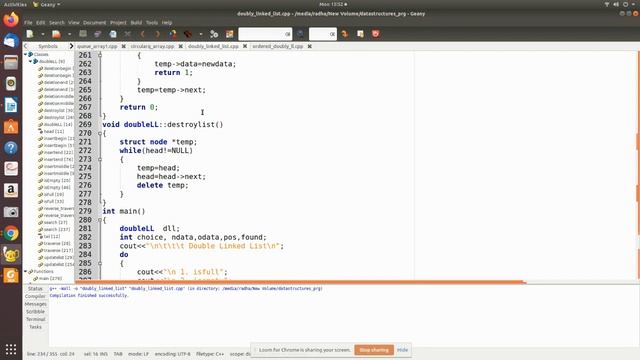Fold the main function at line 280

pyautogui.click(x=100, y=220)
